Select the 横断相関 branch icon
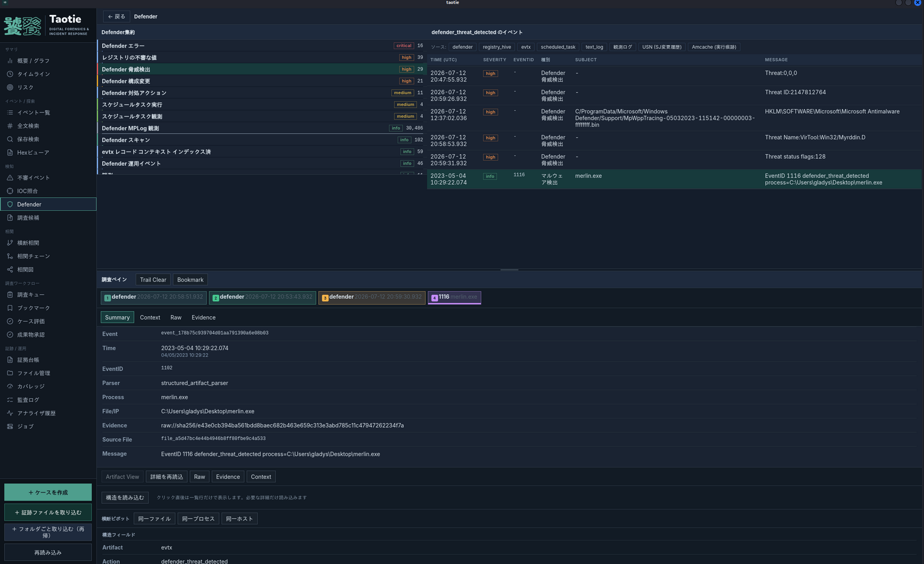Image resolution: width=924 pixels, height=564 pixels. click(x=10, y=243)
